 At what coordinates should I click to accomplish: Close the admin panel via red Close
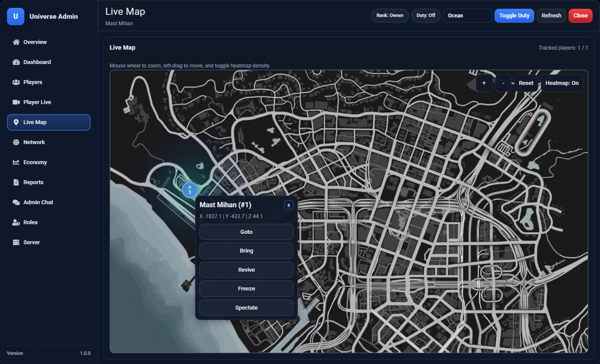[x=580, y=16]
